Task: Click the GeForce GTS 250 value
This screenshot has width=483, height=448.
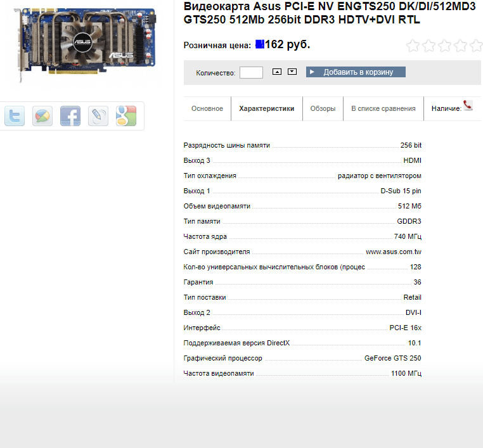Action: click(393, 358)
